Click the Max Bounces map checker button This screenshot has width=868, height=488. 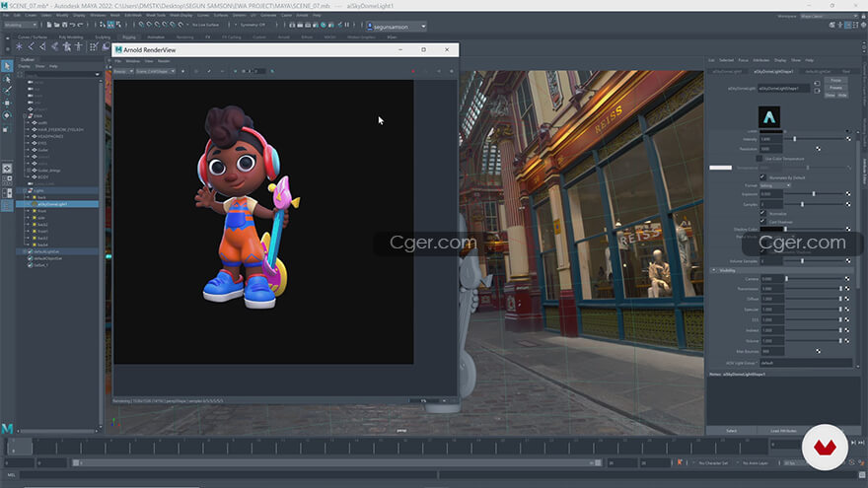(x=818, y=351)
